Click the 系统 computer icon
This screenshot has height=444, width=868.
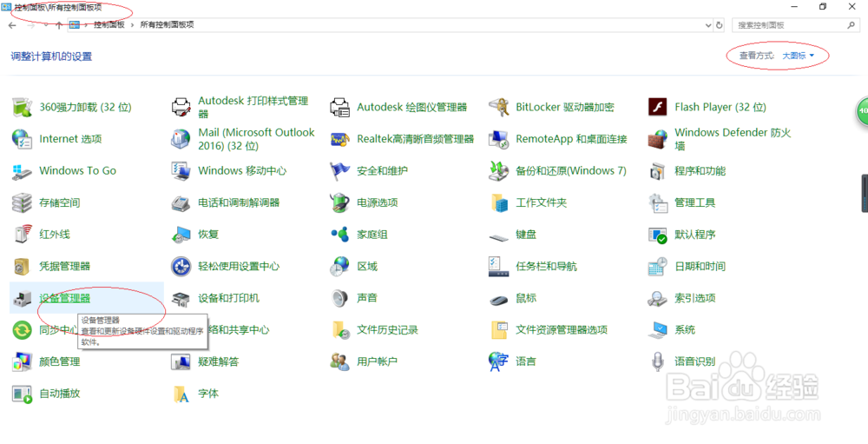pyautogui.click(x=657, y=330)
